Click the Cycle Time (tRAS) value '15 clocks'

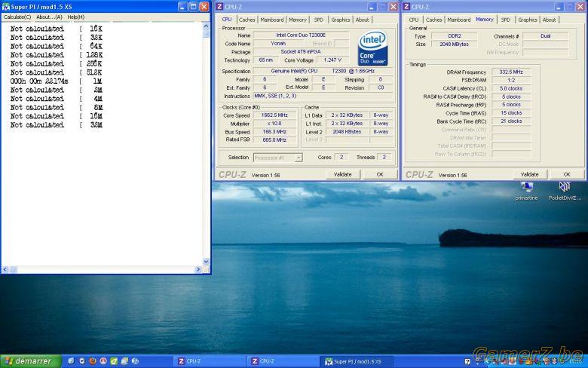tap(511, 113)
